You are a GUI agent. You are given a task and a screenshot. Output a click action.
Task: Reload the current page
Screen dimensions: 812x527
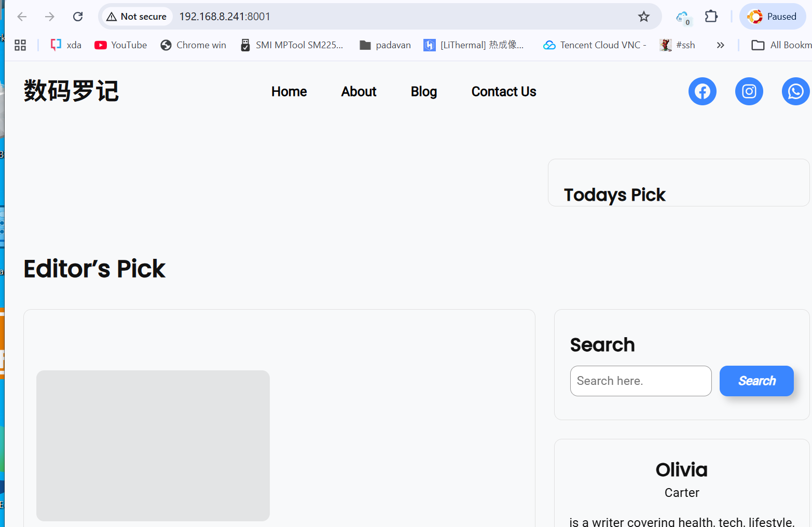coord(78,16)
